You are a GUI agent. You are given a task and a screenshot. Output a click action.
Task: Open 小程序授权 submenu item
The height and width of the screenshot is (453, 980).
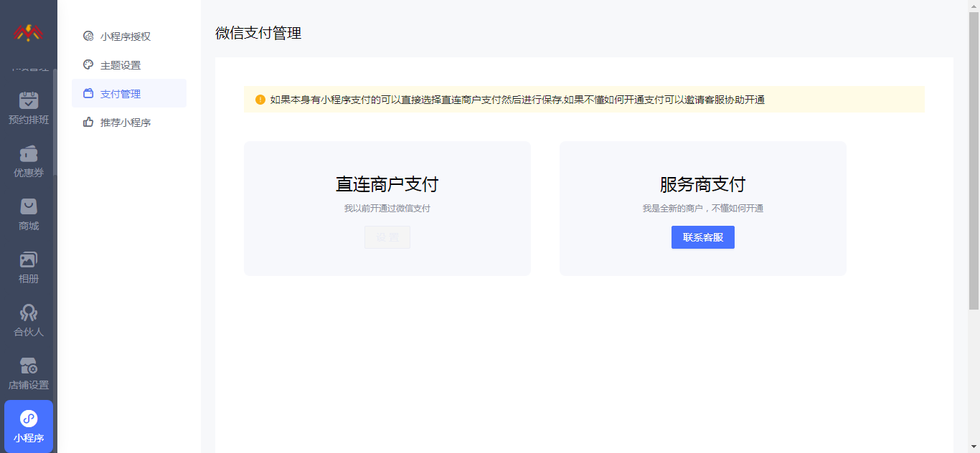coord(129,36)
